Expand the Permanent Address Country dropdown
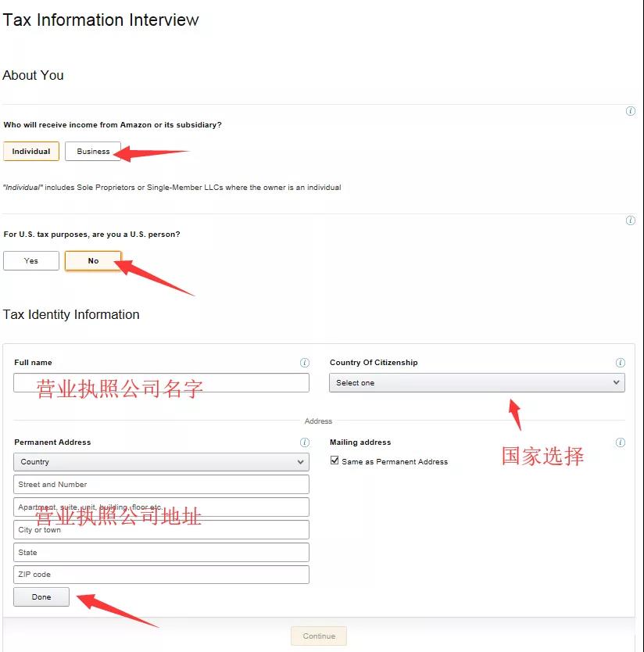The image size is (644, 652). click(x=161, y=462)
